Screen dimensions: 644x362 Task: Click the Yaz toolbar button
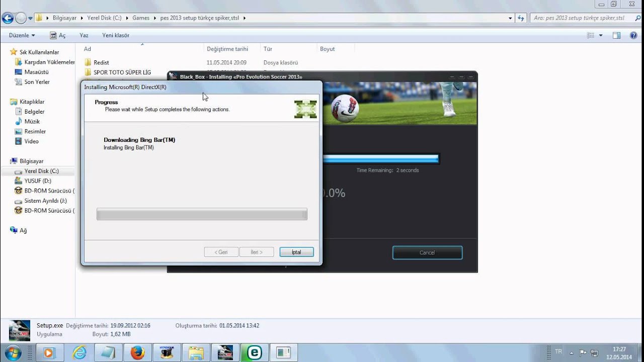(84, 35)
